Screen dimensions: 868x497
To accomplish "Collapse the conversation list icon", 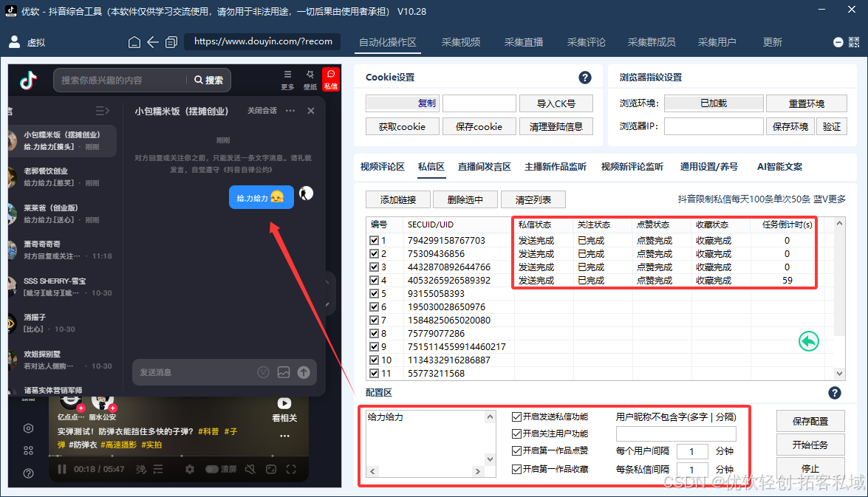I will tap(103, 111).
